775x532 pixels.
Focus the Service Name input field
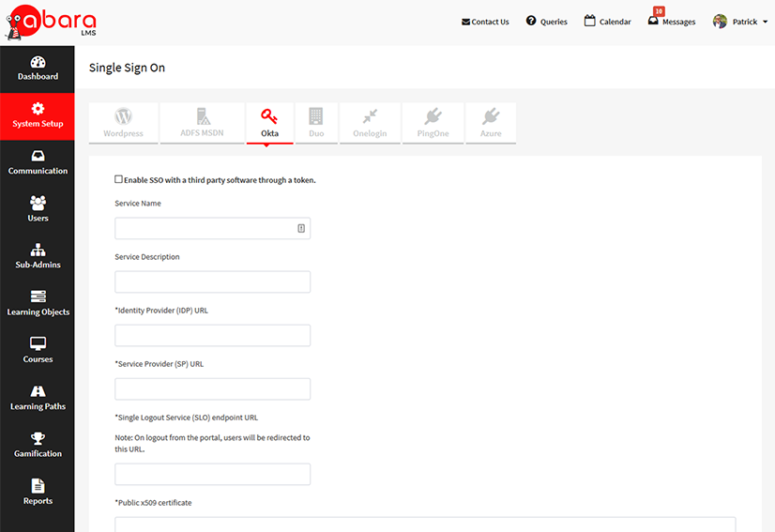point(213,228)
